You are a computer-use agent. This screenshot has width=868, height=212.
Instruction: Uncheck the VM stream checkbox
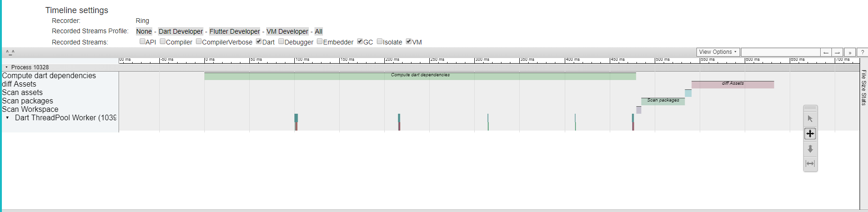pyautogui.click(x=409, y=41)
